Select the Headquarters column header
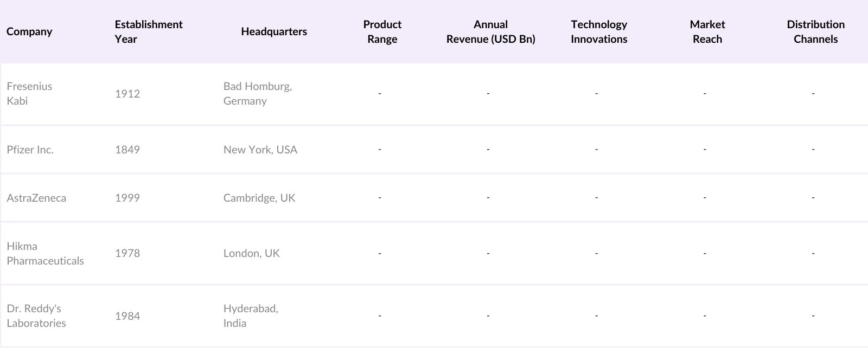Screen dimensions: 868x354 pos(274,31)
